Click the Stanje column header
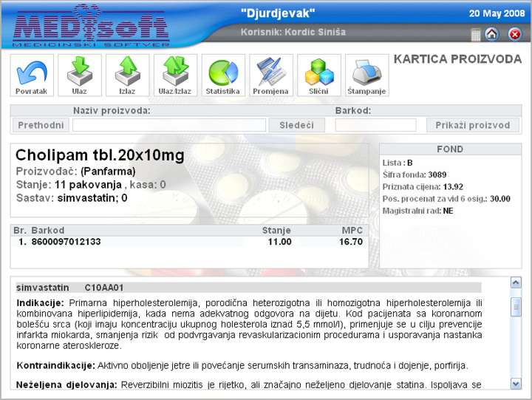Image resolution: width=532 pixels, height=400 pixels. 276,230
